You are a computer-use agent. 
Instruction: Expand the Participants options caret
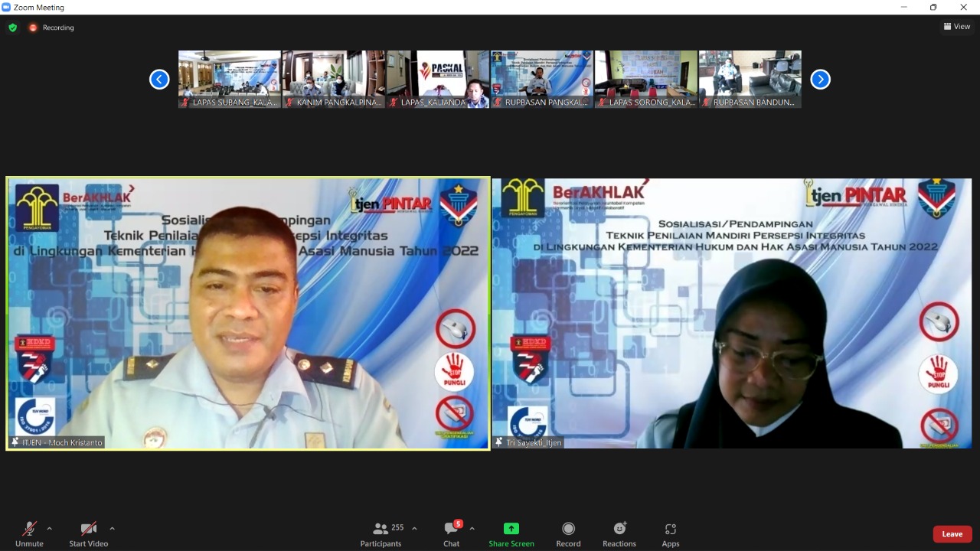point(414,529)
